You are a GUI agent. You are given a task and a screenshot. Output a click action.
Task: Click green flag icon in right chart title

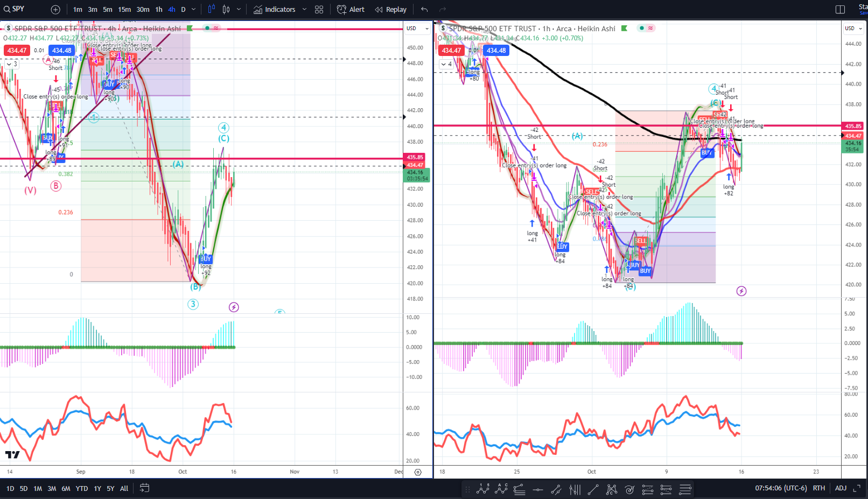pos(624,28)
